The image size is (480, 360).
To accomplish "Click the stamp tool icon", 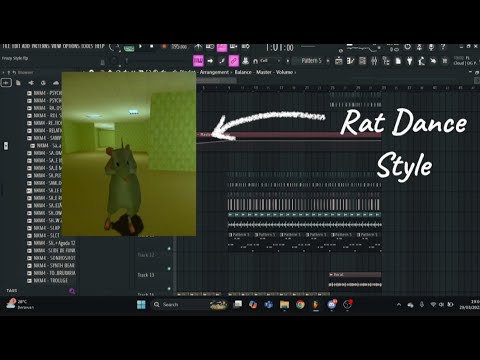I will pyautogui.click(x=245, y=61).
